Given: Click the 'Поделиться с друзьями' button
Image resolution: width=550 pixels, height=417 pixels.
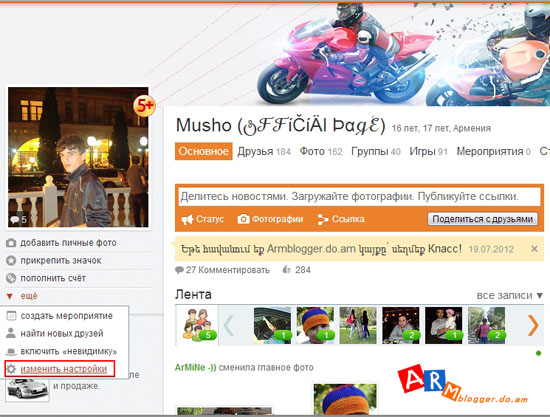Looking at the screenshot, I should coord(482,219).
